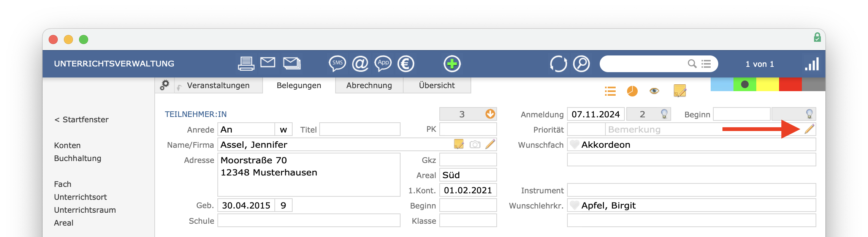Toggle heart next to Apfel, Birgit
This screenshot has width=868, height=237.
pos(575,205)
